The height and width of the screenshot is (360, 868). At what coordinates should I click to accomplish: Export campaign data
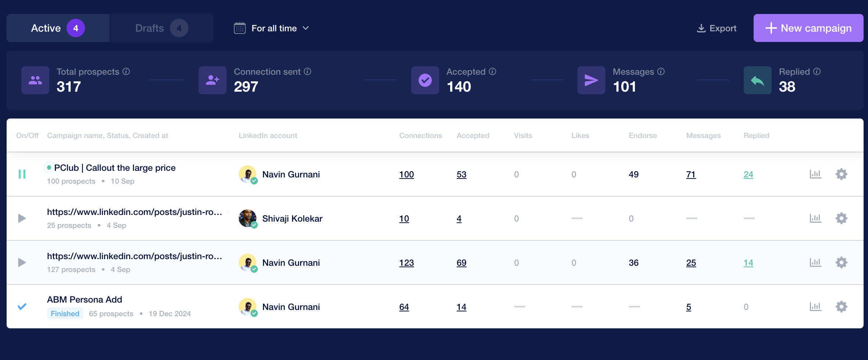[716, 28]
